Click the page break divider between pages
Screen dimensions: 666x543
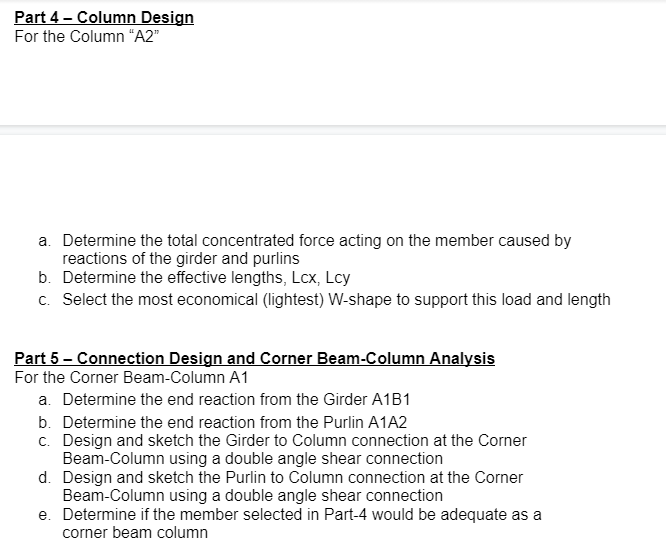click(333, 130)
